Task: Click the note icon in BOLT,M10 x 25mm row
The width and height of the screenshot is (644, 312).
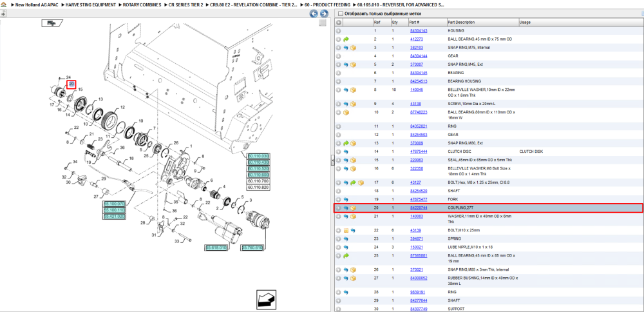Action: (346, 230)
